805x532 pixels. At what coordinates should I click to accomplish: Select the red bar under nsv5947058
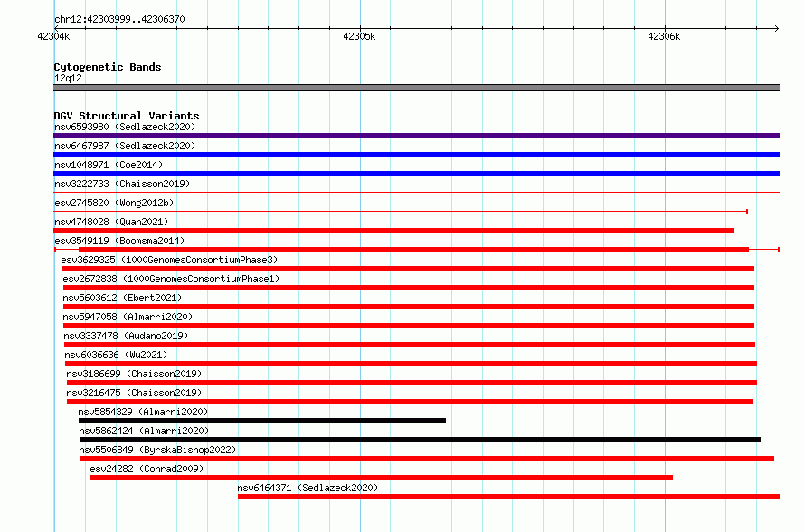coord(409,326)
